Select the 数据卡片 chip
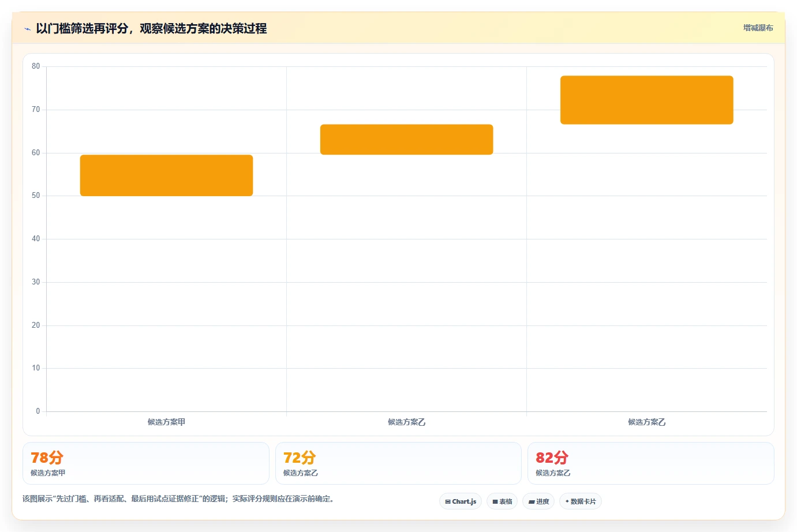 pos(581,501)
